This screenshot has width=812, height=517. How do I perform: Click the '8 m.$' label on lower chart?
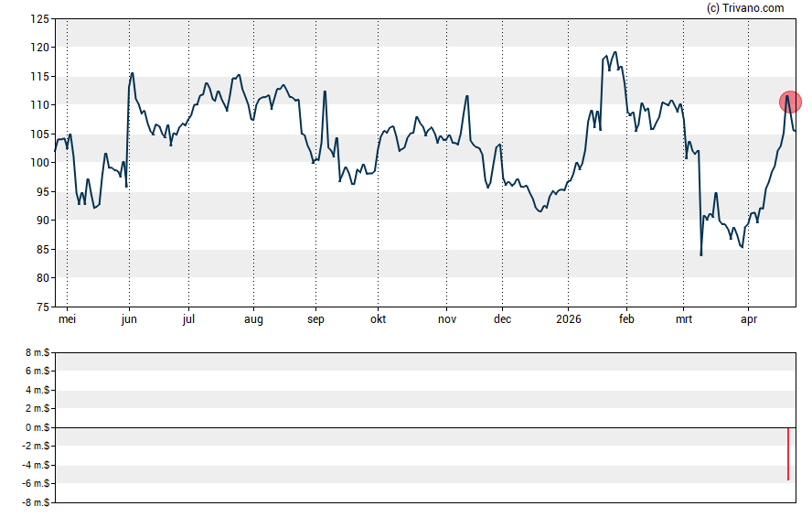click(37, 352)
